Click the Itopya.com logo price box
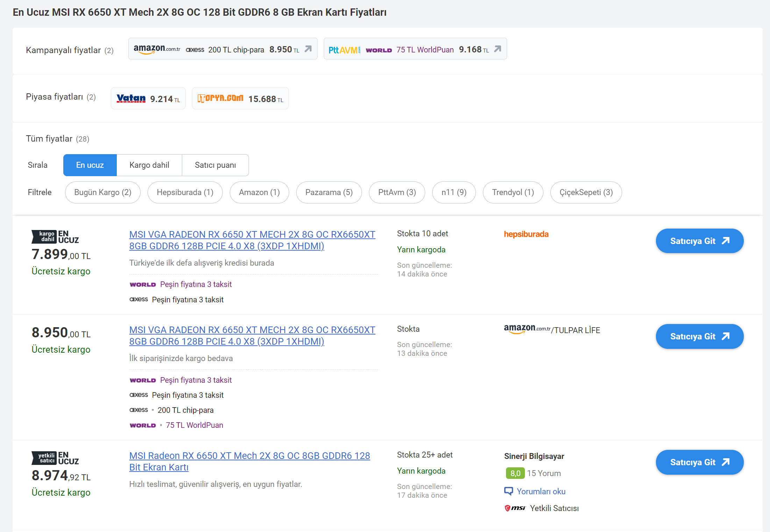The image size is (770, 532). pos(240,99)
